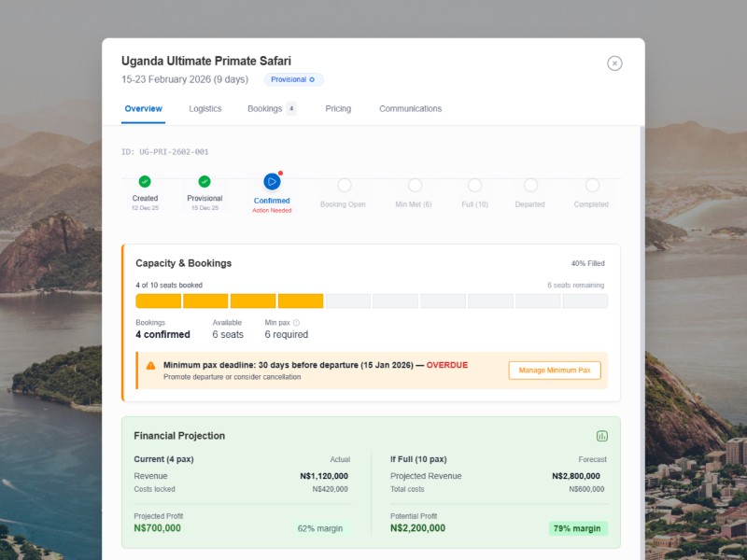Open the Provisional status badge
Image resolution: width=747 pixels, height=560 pixels.
pos(293,79)
